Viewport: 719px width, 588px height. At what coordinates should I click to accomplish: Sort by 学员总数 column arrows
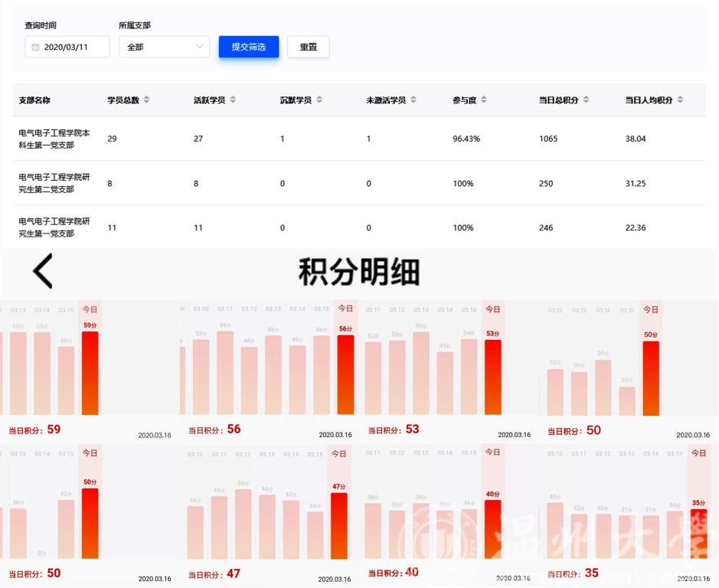(x=146, y=100)
